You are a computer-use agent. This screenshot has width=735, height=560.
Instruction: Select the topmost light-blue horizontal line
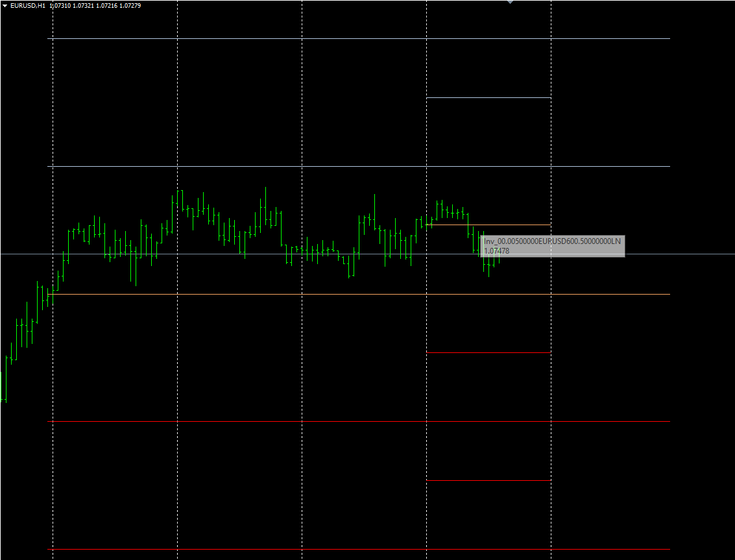359,38
